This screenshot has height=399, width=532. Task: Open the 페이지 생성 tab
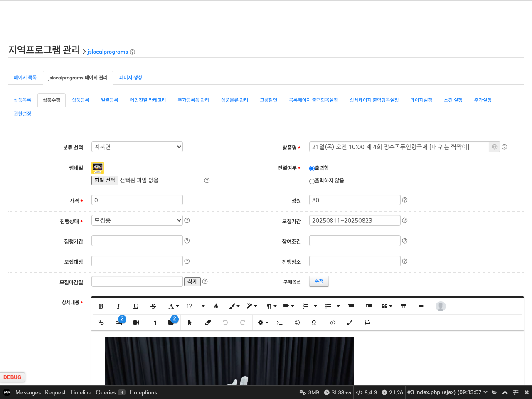coord(131,78)
